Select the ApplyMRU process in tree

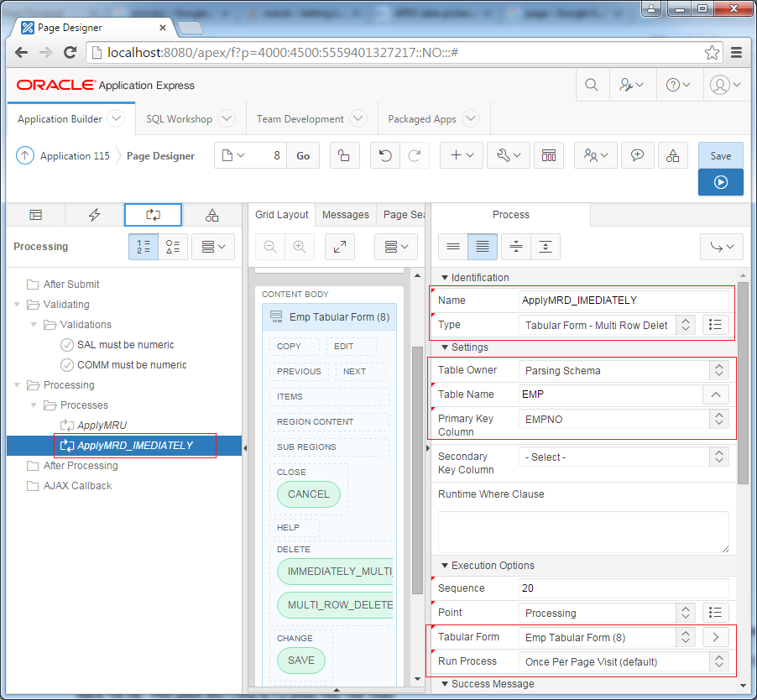pos(102,426)
